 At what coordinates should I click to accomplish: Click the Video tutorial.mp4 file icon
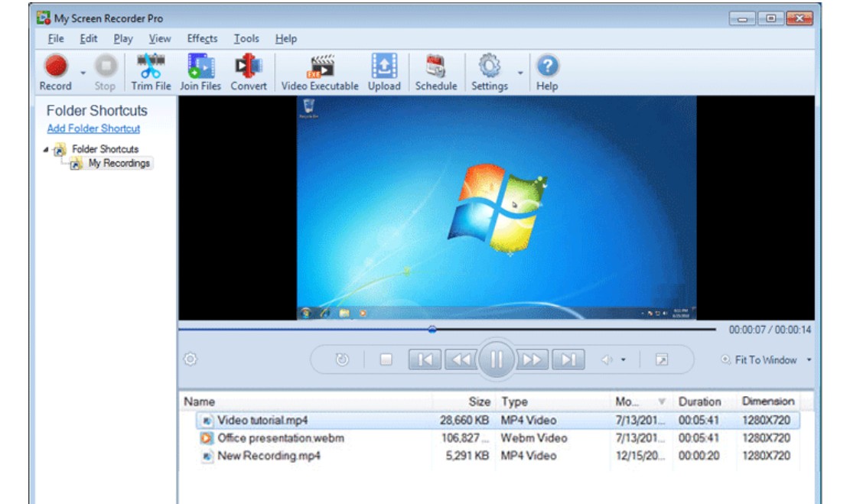point(207,421)
